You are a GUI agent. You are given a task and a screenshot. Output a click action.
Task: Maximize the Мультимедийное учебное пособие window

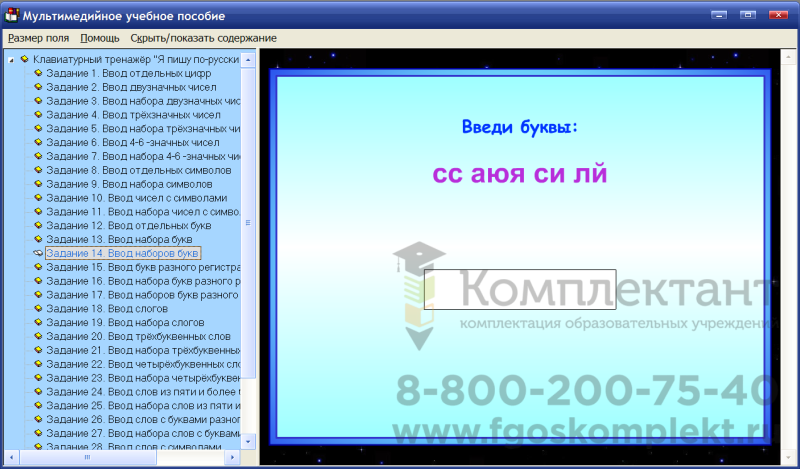(x=748, y=15)
